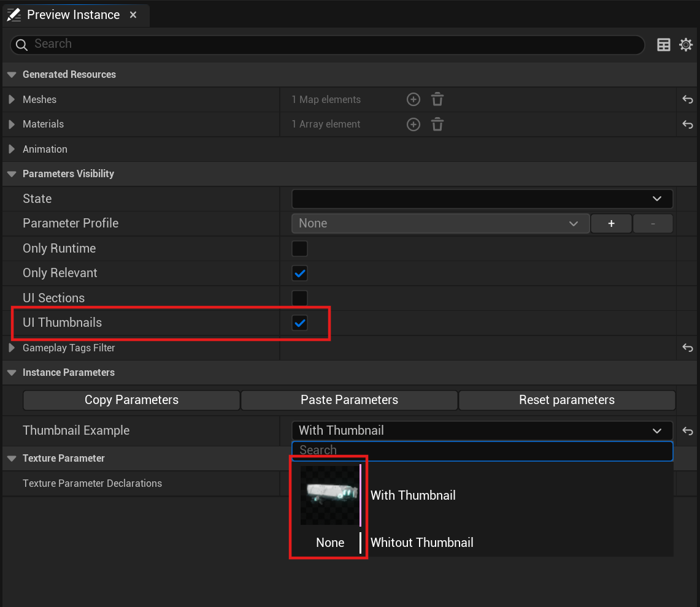Click the 1 Map elements text
Viewport: 700px width, 607px height.
click(326, 99)
